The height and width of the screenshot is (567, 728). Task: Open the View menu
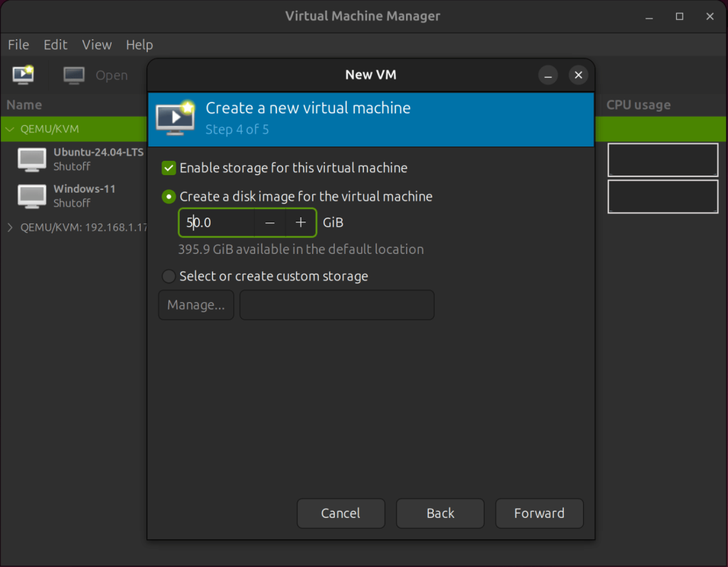97,45
